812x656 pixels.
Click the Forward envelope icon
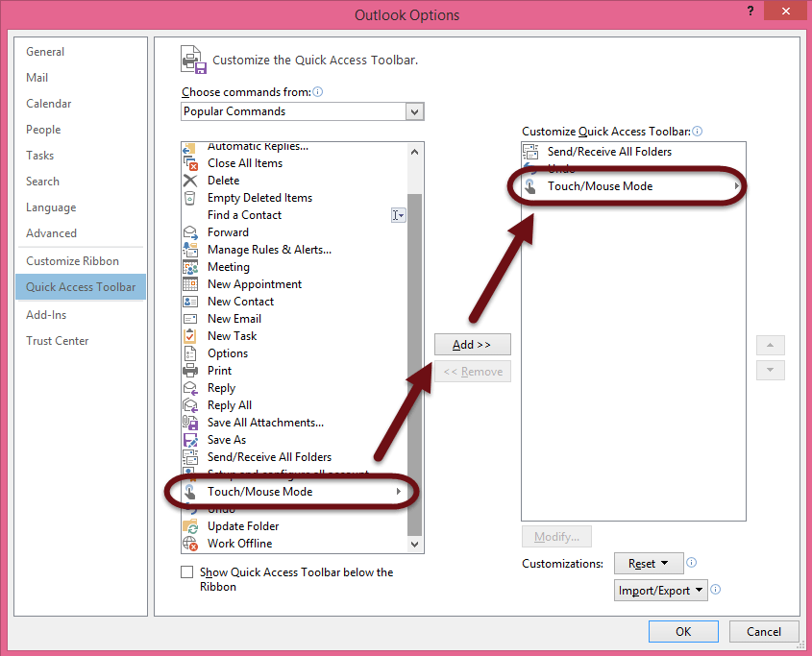190,232
